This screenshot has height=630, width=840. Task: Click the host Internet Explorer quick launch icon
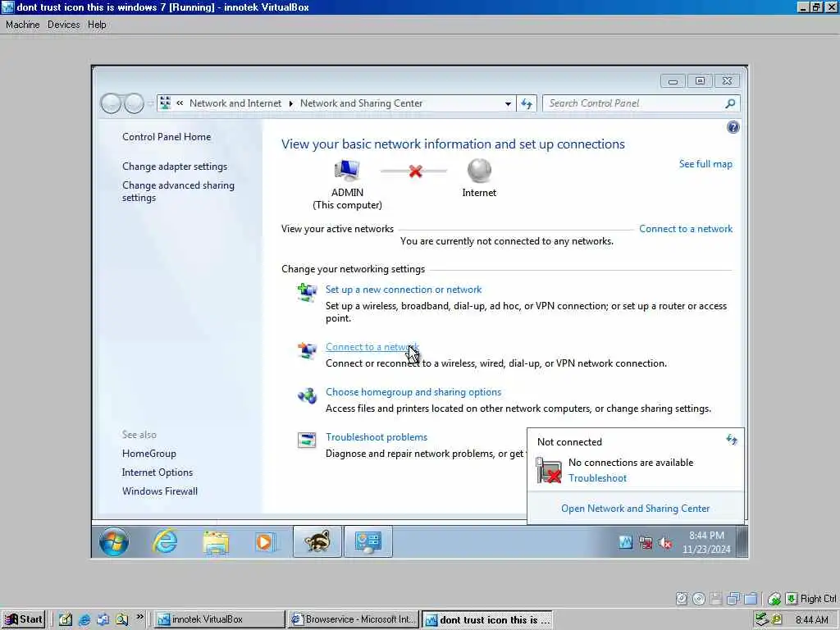pyautogui.click(x=84, y=619)
